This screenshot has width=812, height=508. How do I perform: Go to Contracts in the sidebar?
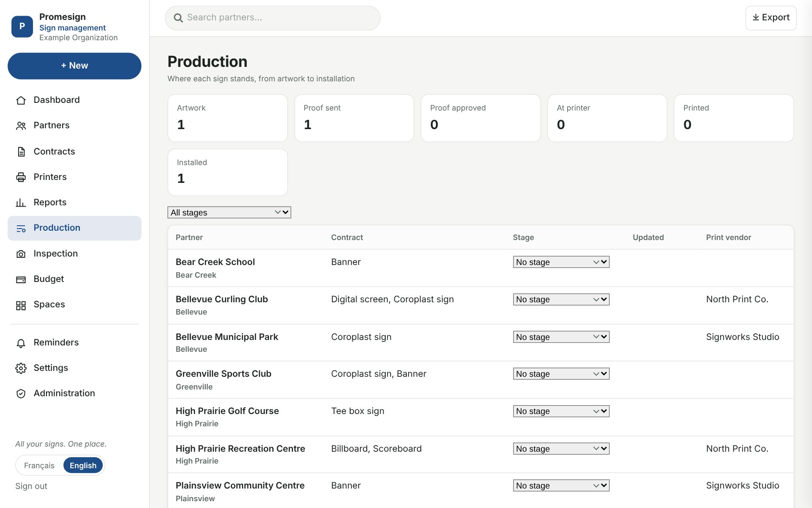(x=74, y=152)
